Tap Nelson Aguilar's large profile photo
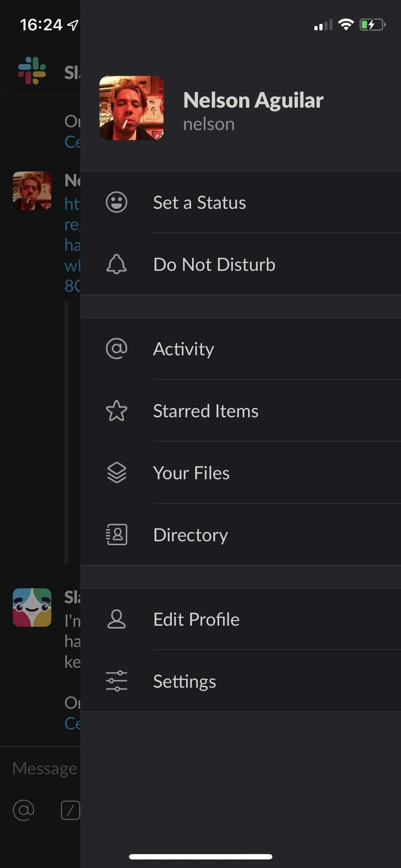The width and height of the screenshot is (401, 868). coord(132,108)
